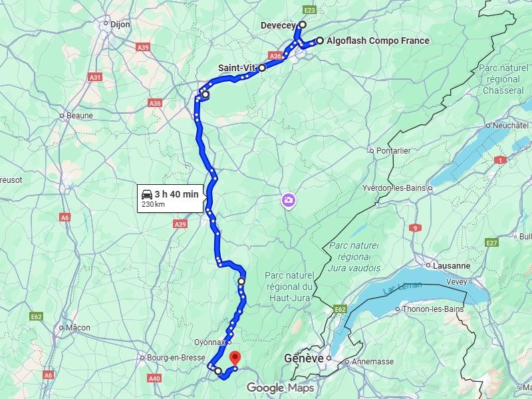Click the Oyonnax town label

tap(209, 342)
